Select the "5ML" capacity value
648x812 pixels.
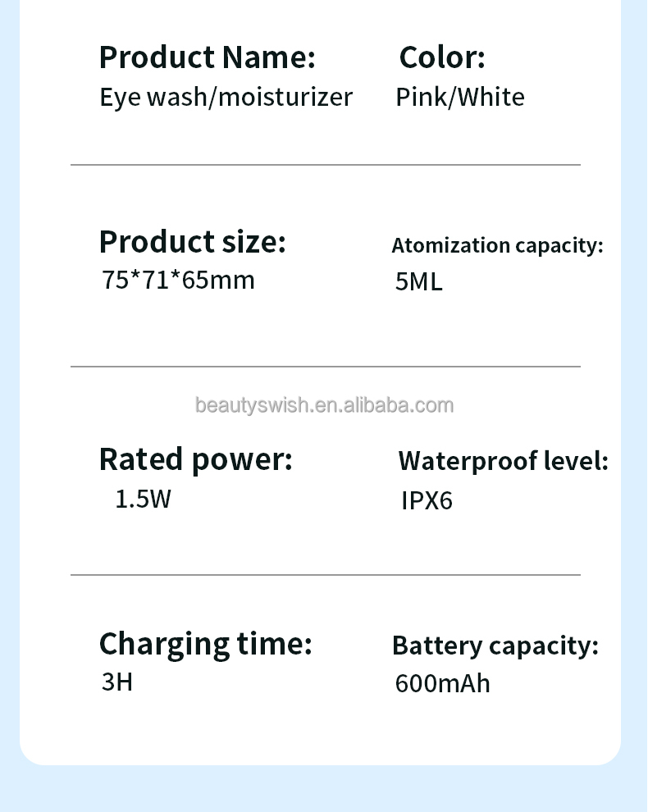click(x=418, y=282)
